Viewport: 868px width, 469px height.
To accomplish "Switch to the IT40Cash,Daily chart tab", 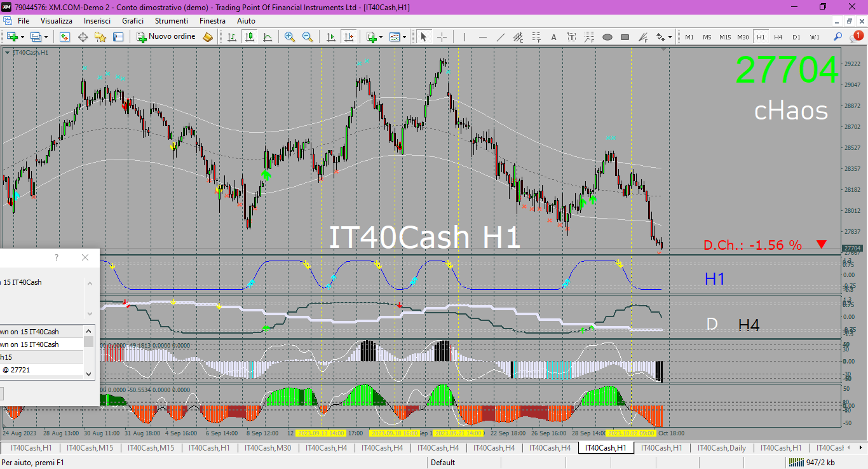I will coord(721,448).
